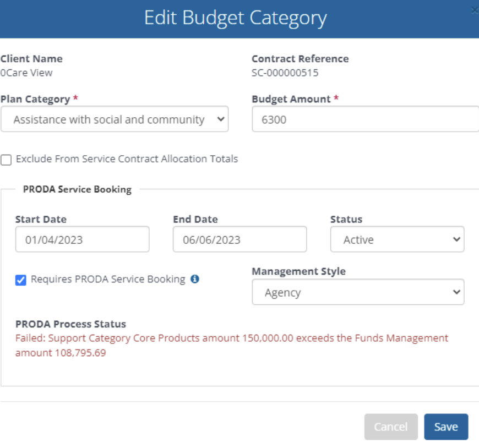
Task: Uncheck the Requires PRODA Service Booking checkbox
Action: coord(21,280)
